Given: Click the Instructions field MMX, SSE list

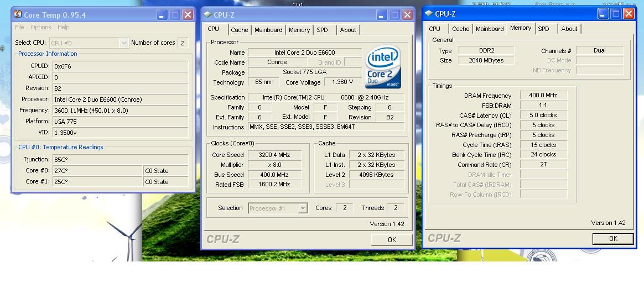Looking at the screenshot, I should click(326, 127).
